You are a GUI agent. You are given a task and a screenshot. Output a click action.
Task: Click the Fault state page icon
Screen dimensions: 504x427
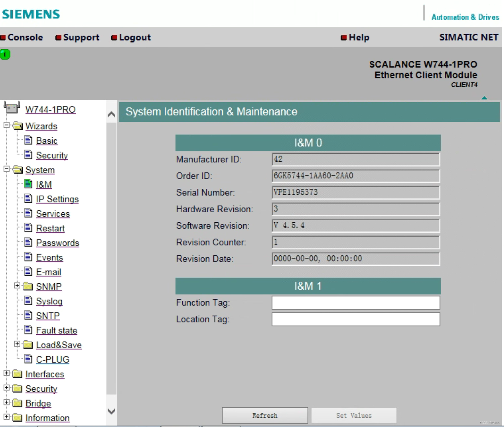(28, 330)
